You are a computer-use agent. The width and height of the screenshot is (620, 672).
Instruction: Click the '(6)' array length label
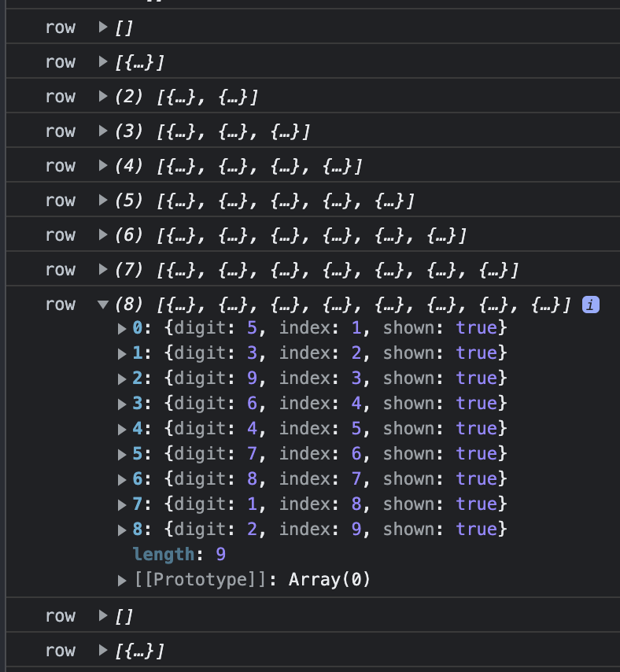(128, 235)
